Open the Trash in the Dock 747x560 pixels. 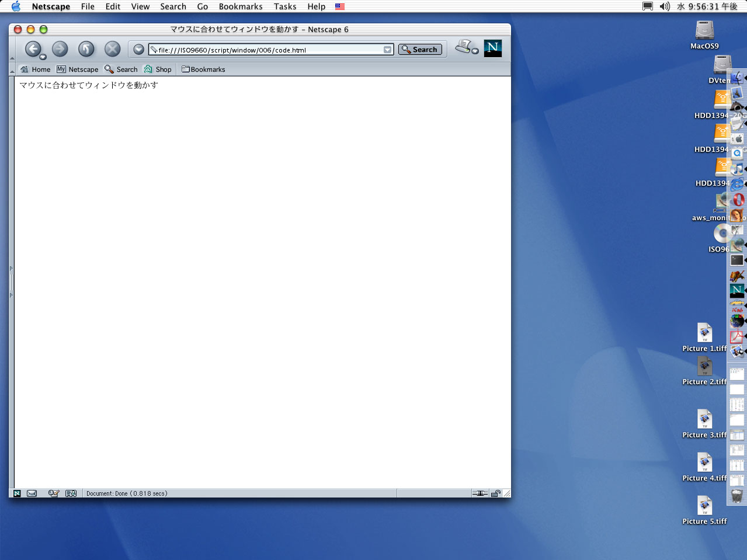tap(737, 496)
